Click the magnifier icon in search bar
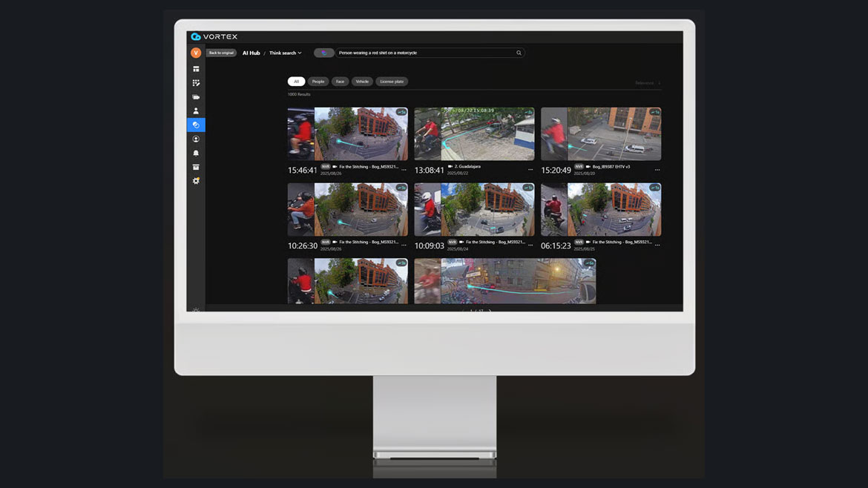Viewport: 868px width, 488px height. pyautogui.click(x=519, y=53)
